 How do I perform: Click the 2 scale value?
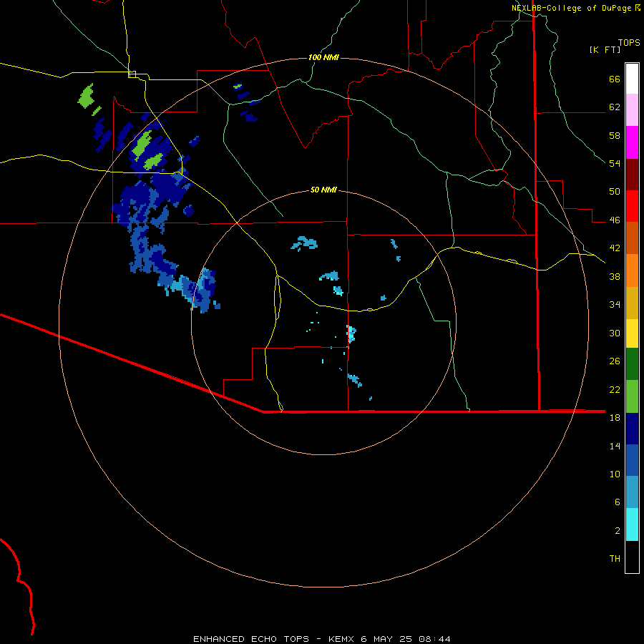[x=618, y=531]
